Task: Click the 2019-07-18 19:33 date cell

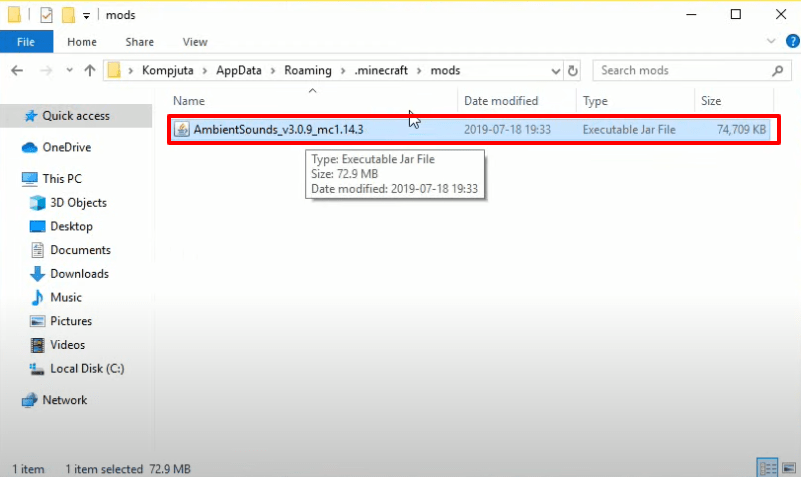Action: (x=507, y=130)
